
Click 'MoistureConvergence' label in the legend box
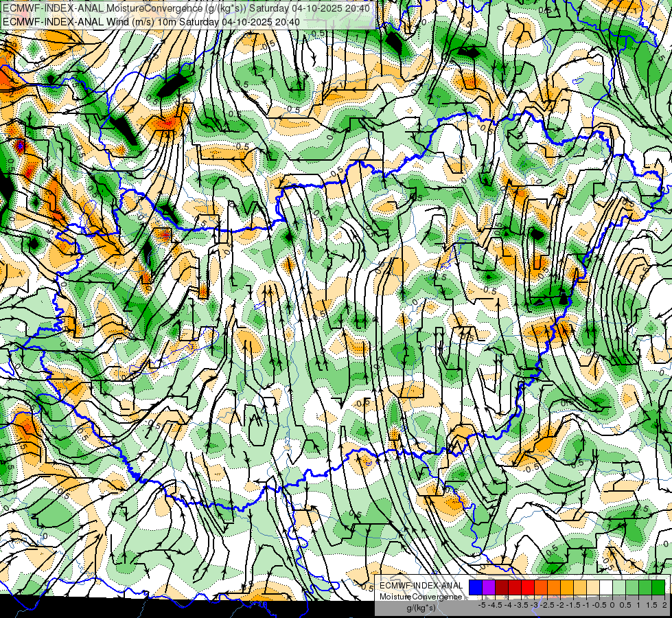(421, 597)
